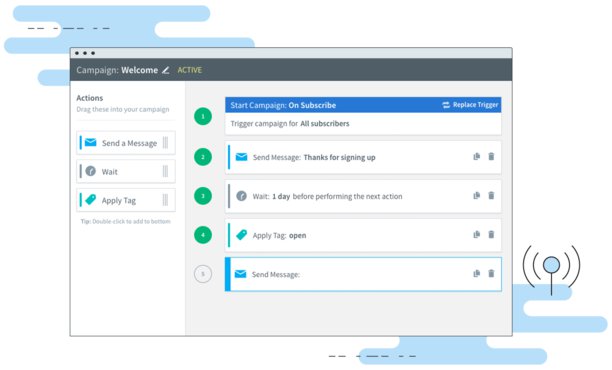Click the ACTIVE campaign status label
The width and height of the screenshot is (612, 370).
[190, 70]
